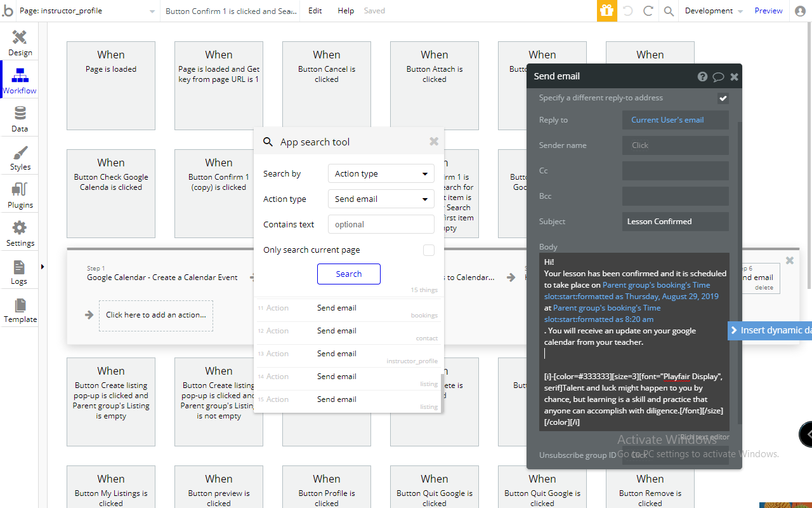812x508 pixels.
Task: Select 'Button Profile is clicked' event
Action: 327,487
